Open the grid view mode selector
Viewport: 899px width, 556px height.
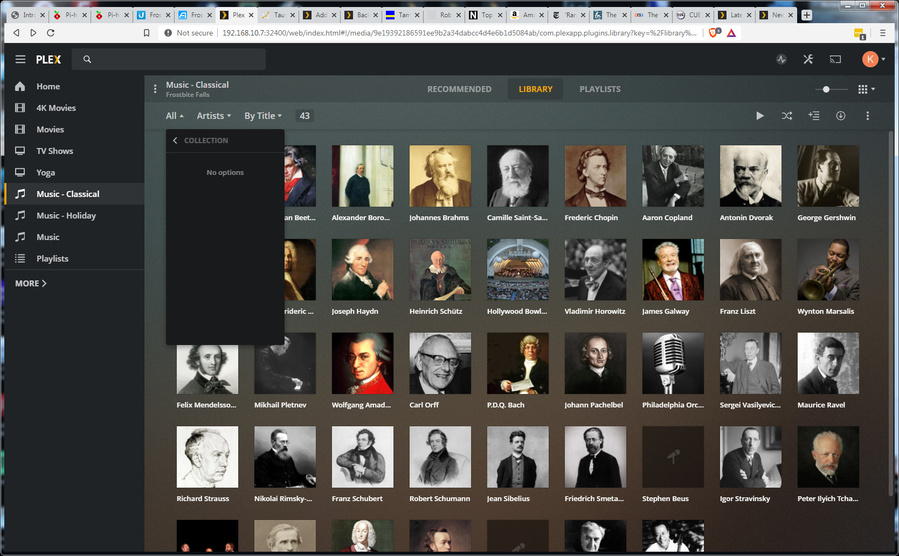(x=866, y=89)
